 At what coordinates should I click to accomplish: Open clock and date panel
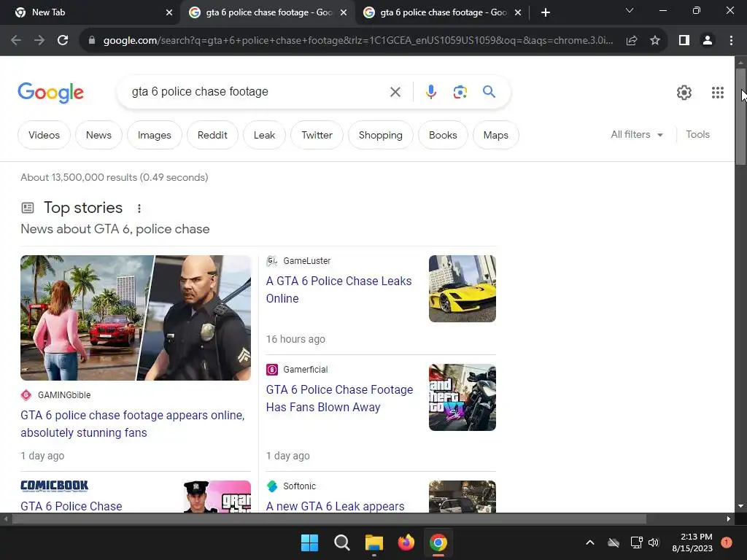point(692,542)
